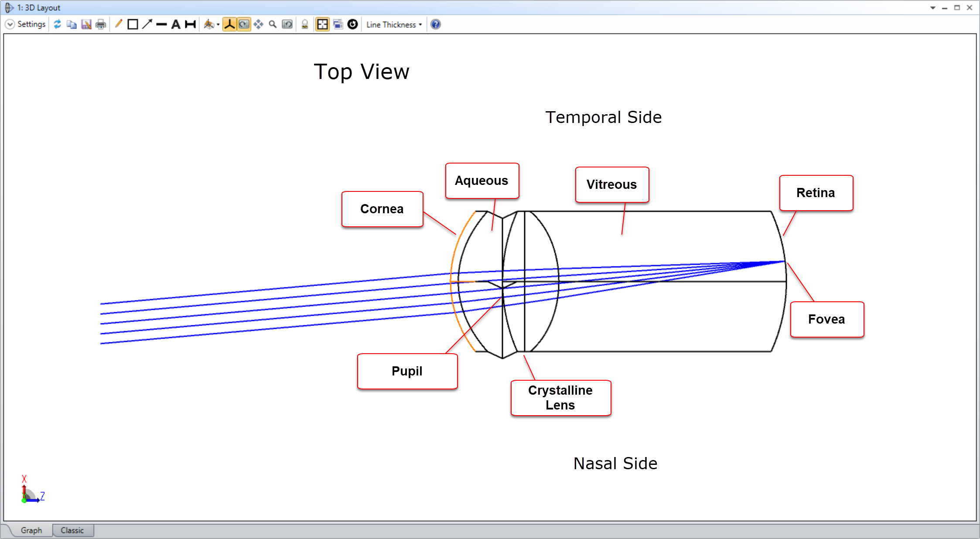This screenshot has width=980, height=539.
Task: Select the Vitreous annotation box
Action: coord(612,185)
